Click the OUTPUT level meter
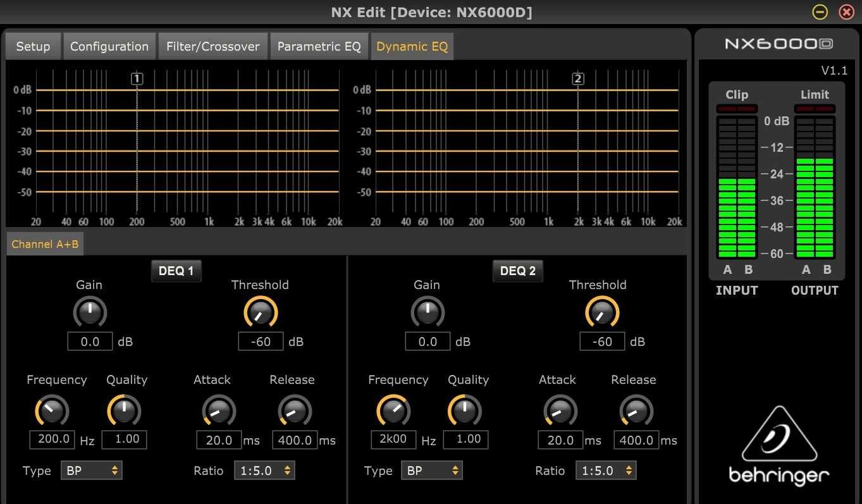 click(x=815, y=187)
